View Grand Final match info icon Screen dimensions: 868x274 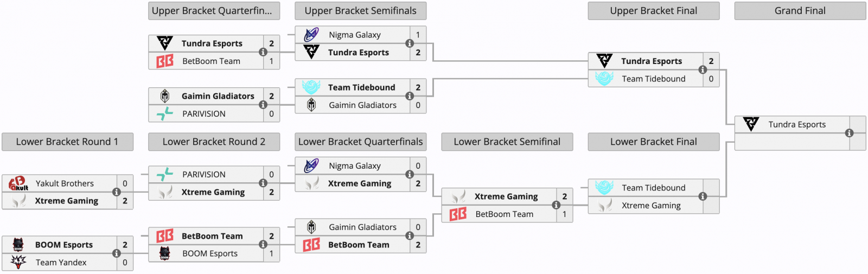point(849,133)
